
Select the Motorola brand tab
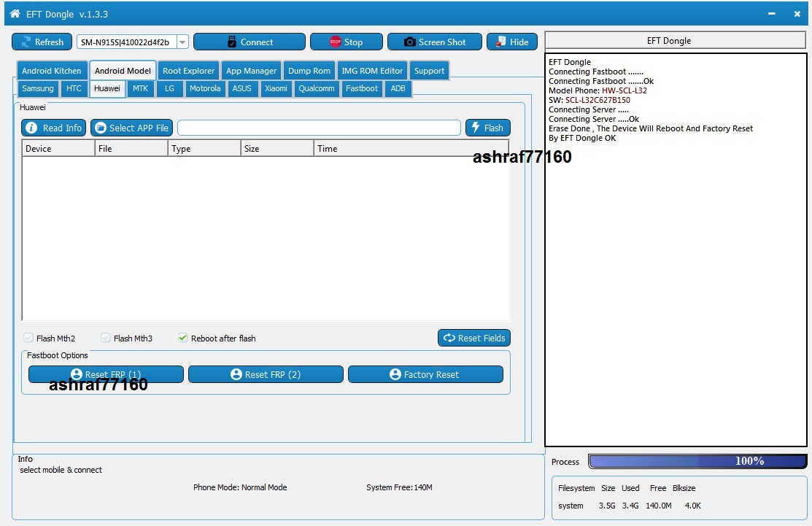[x=205, y=88]
